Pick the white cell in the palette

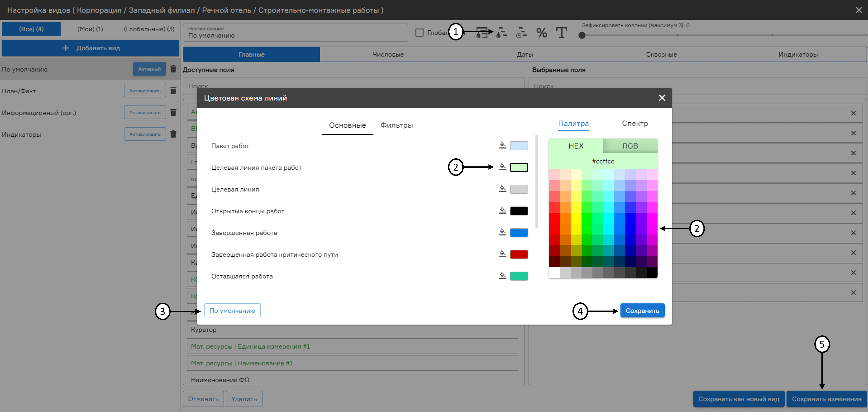(554, 272)
